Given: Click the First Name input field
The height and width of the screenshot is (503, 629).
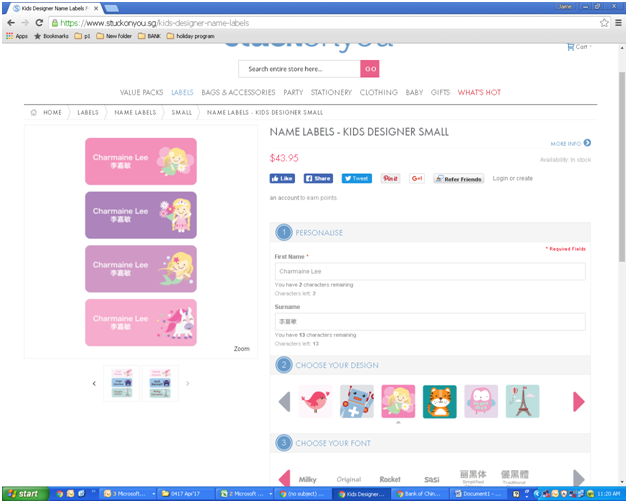Looking at the screenshot, I should (430, 272).
